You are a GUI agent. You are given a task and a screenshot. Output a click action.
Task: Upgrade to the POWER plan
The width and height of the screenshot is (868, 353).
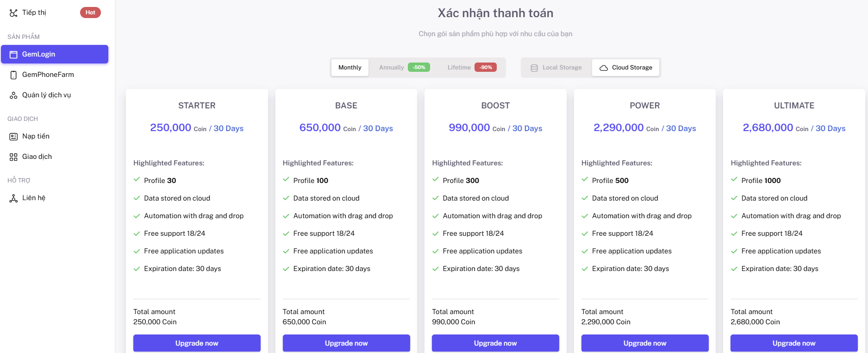(645, 343)
